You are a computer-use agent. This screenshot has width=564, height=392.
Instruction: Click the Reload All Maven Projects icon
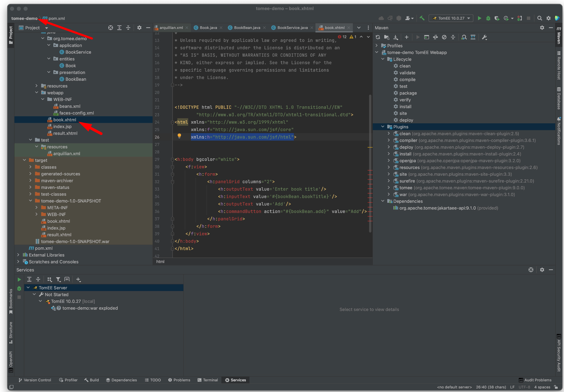coord(378,37)
